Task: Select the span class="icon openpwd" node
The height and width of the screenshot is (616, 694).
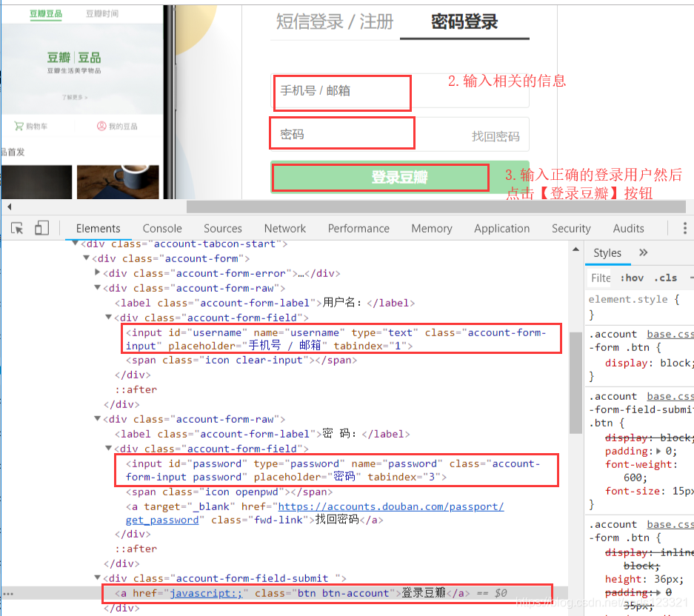Action: (x=229, y=492)
